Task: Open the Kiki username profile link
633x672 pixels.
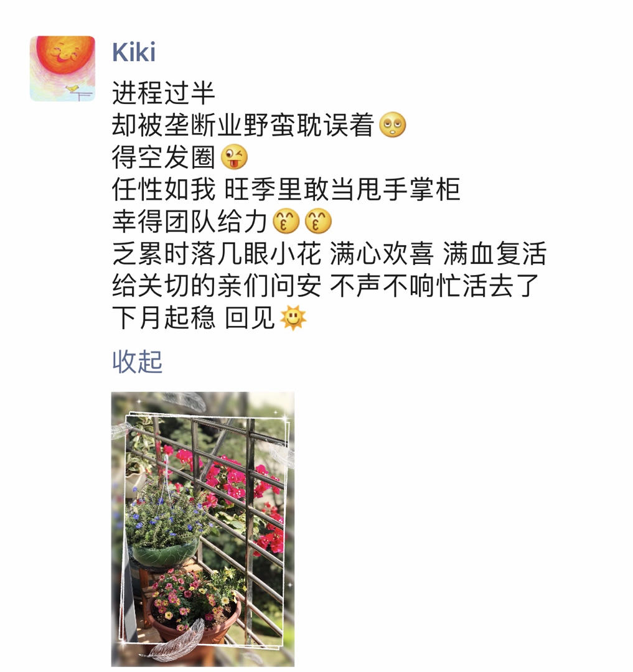Action: point(134,52)
